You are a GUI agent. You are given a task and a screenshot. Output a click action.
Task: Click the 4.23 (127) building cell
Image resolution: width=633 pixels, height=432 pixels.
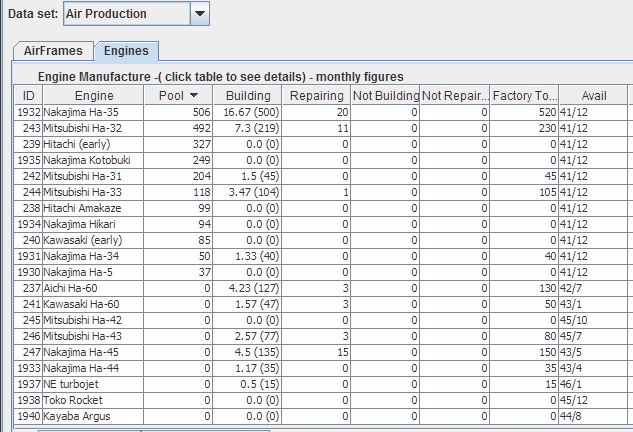[x=247, y=288]
